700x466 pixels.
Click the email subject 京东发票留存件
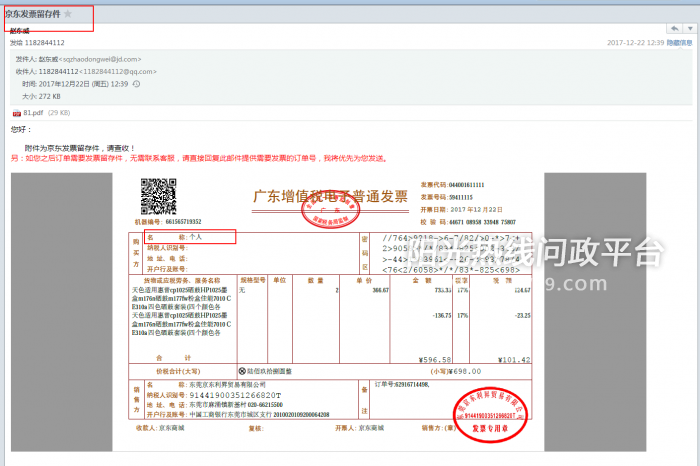coord(33,14)
